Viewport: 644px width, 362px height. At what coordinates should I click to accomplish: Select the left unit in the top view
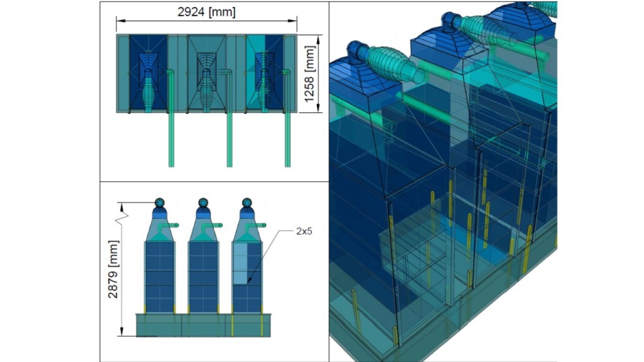tap(148, 74)
